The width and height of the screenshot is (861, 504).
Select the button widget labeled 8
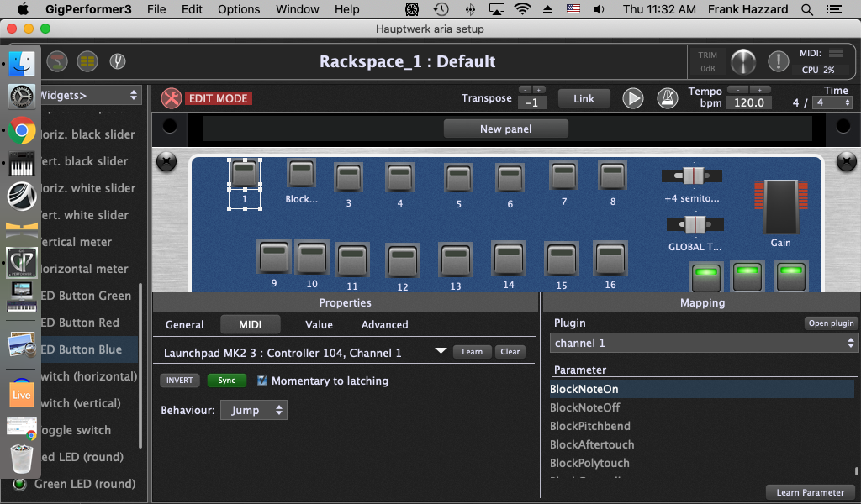click(612, 176)
